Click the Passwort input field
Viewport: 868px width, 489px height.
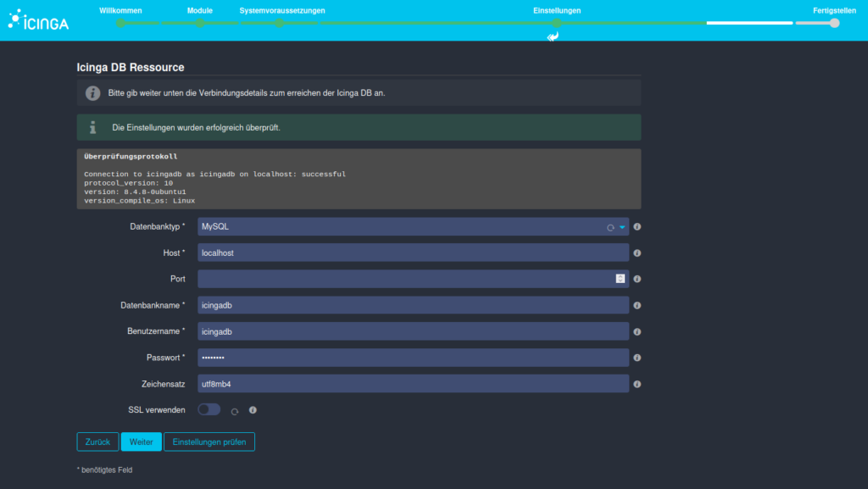[413, 358]
